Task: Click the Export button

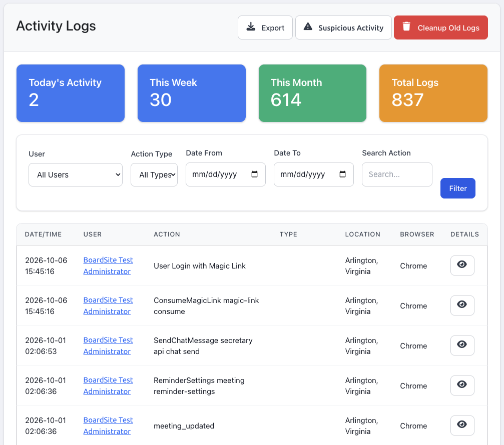Action: pyautogui.click(x=265, y=27)
